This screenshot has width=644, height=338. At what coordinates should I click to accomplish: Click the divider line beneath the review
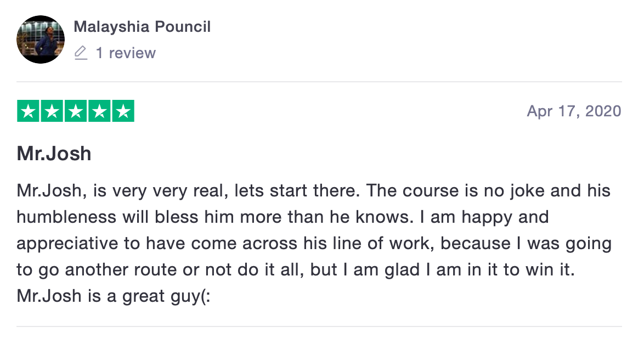pos(319,326)
